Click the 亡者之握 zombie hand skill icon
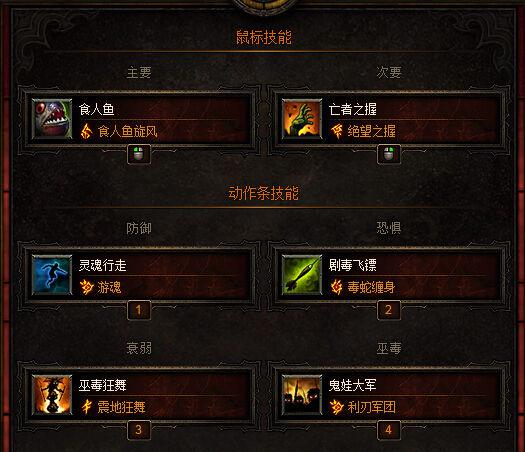This screenshot has height=452, width=525. (x=302, y=119)
